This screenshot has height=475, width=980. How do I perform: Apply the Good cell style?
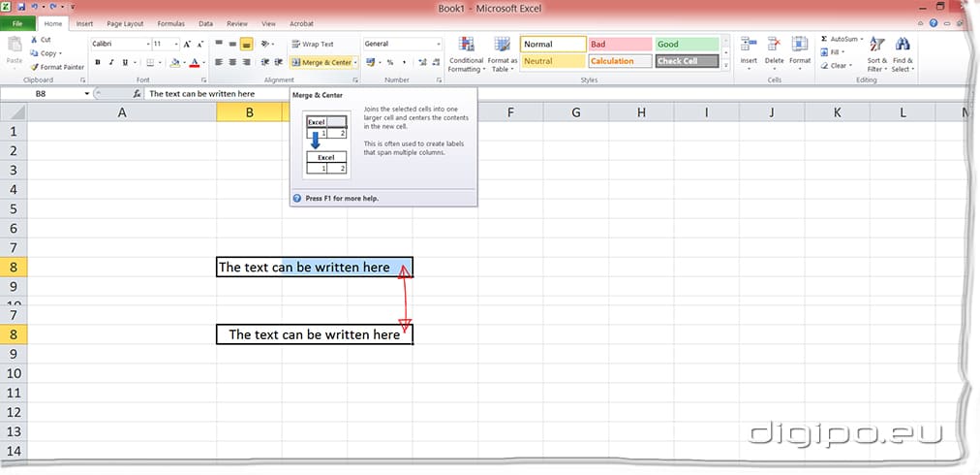point(687,44)
